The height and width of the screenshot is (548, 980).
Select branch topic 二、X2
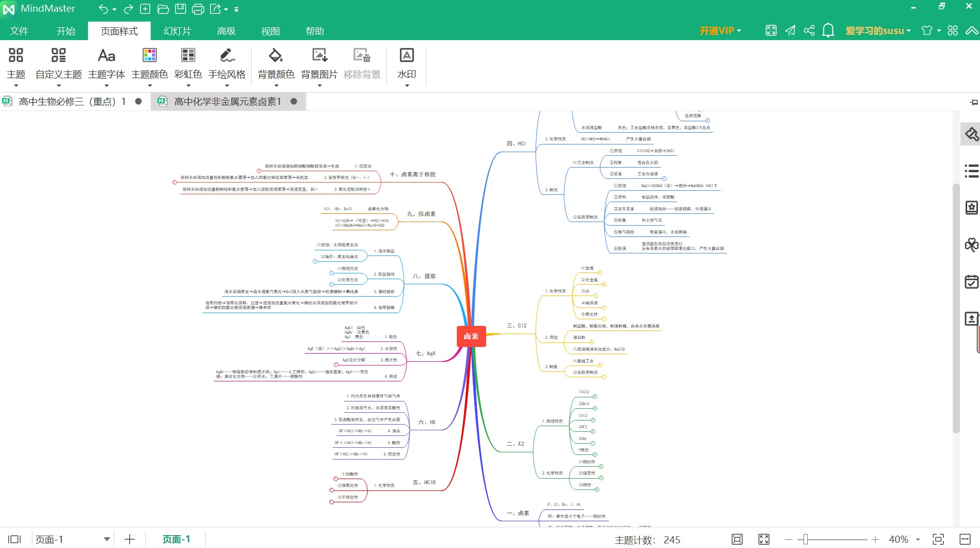[x=515, y=444]
